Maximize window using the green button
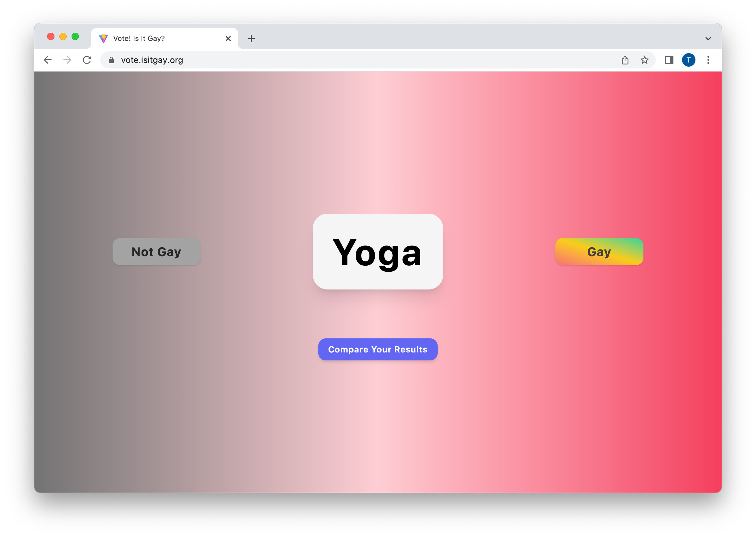756x538 pixels. tap(75, 36)
